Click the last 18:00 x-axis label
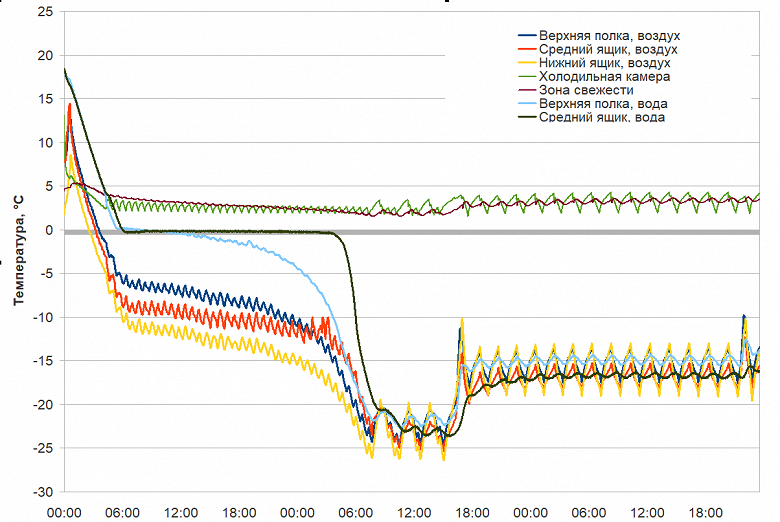This screenshot has width=780, height=522. tap(705, 513)
